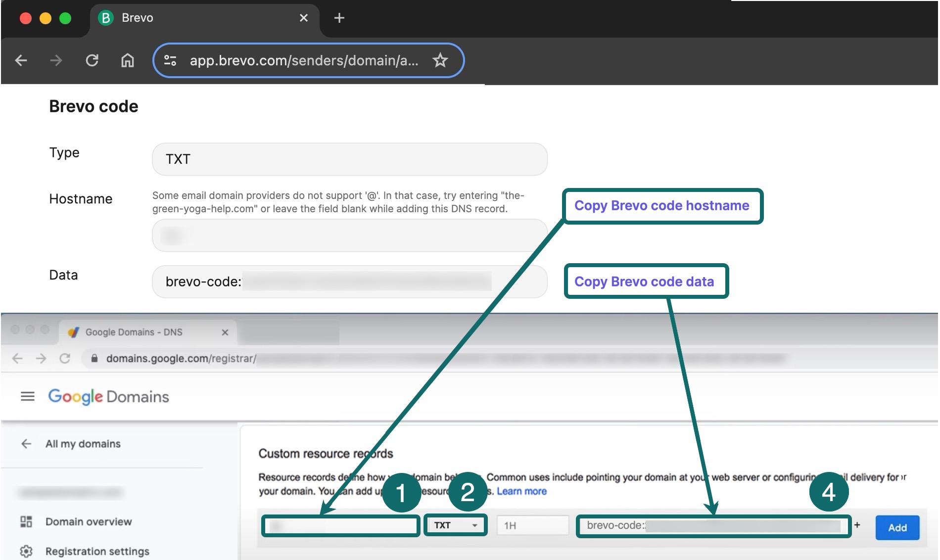Click the forward arrow in the Brevo browser

point(56,60)
